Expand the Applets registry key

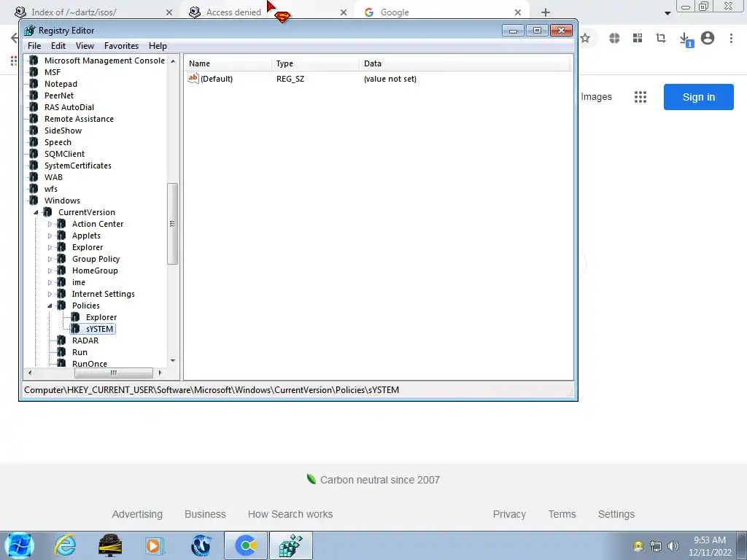(x=50, y=236)
